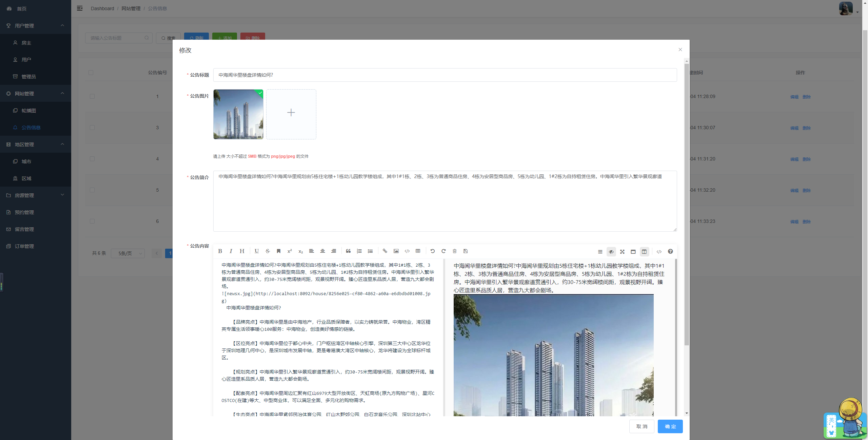The width and height of the screenshot is (868, 440).
Task: Open 轮播图 from the sidebar menu
Action: click(x=29, y=110)
